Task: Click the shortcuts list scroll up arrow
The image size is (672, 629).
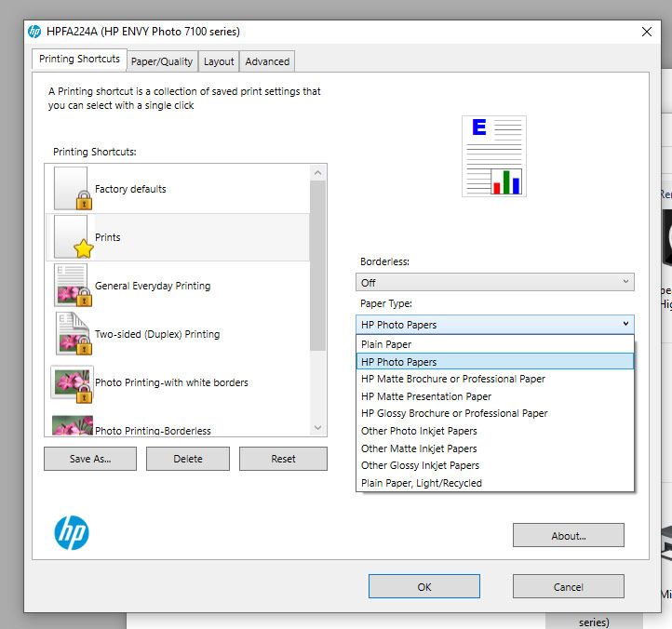Action: pos(317,173)
